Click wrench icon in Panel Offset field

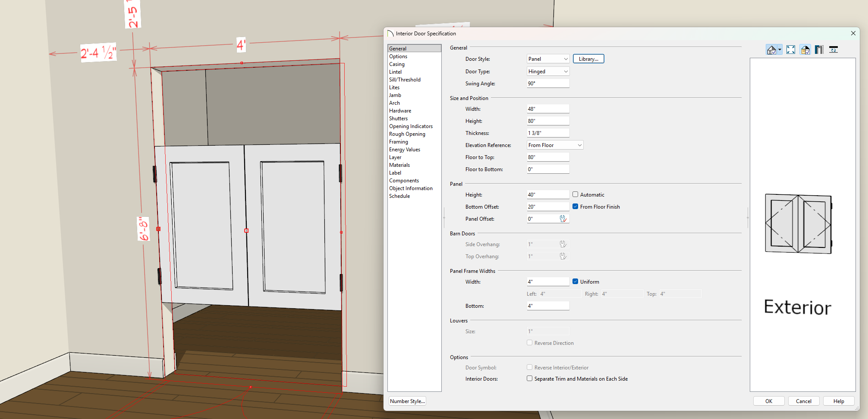[x=563, y=219]
